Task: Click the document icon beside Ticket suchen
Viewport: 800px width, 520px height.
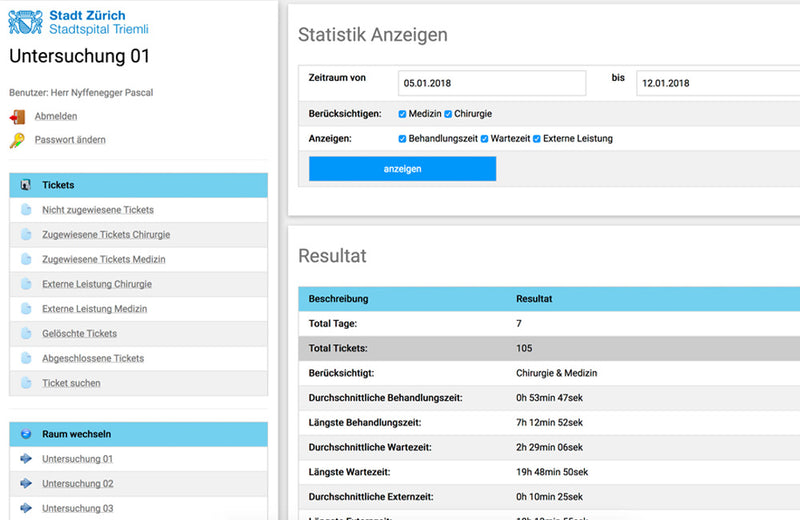Action: click(26, 383)
